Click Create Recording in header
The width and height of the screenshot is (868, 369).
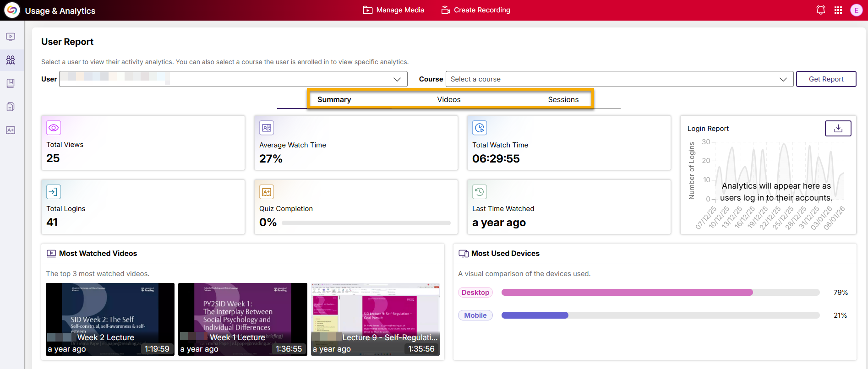pos(475,10)
